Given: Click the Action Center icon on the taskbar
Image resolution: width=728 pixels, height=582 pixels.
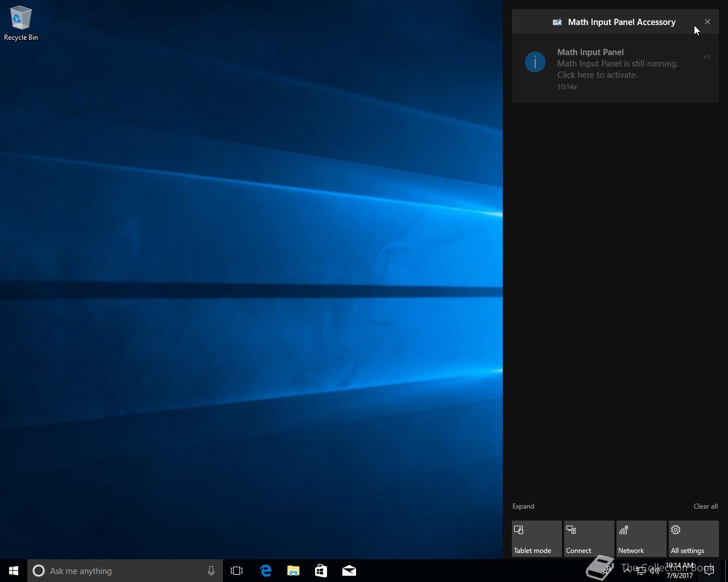Looking at the screenshot, I should [709, 571].
